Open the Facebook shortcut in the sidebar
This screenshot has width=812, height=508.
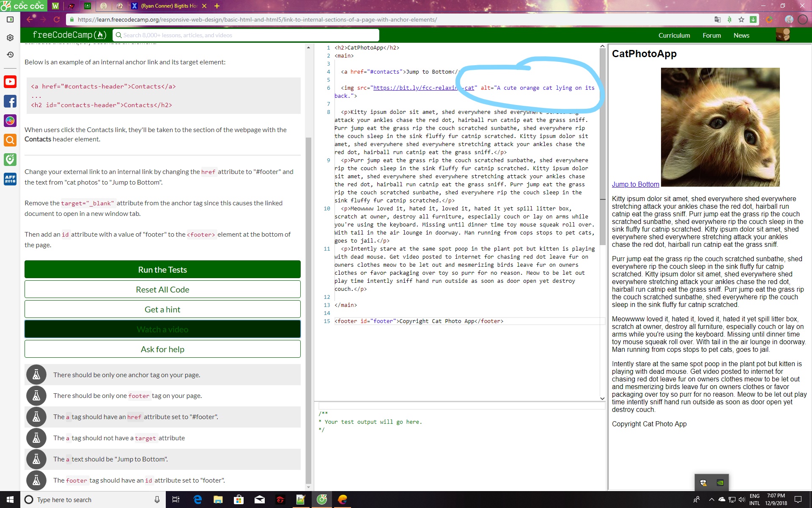coord(10,101)
